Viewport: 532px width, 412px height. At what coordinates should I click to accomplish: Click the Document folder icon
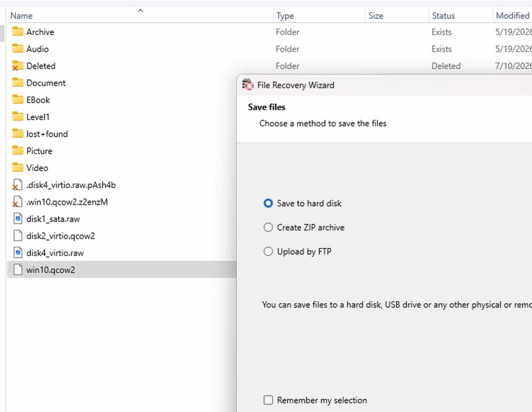tap(18, 82)
